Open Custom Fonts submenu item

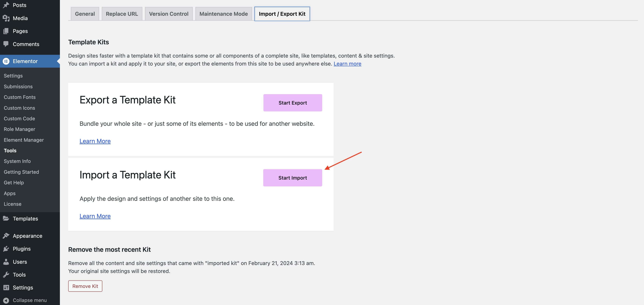[x=20, y=97]
